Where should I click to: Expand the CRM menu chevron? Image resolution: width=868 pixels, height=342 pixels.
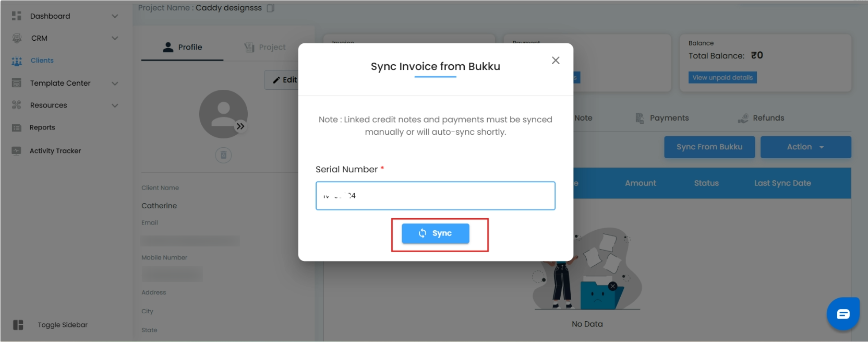pyautogui.click(x=115, y=38)
